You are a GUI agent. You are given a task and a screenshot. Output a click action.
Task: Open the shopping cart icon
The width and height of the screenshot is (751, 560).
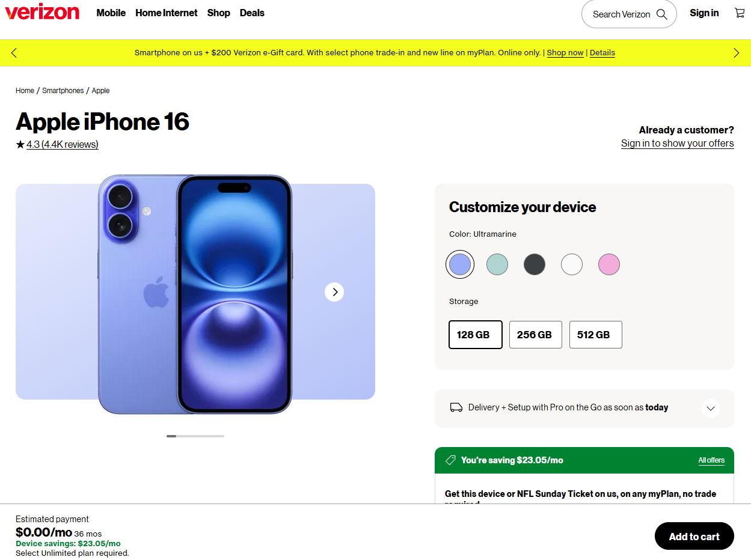(x=740, y=13)
